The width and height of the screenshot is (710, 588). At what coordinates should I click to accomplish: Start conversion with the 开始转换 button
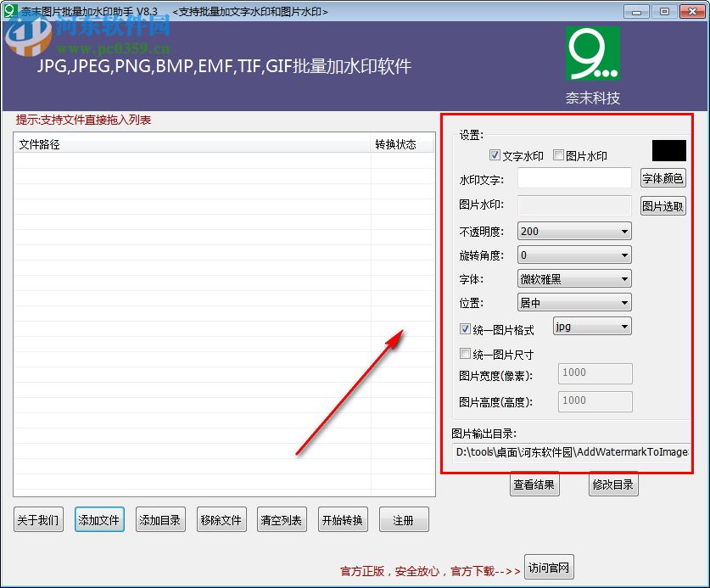[343, 519]
